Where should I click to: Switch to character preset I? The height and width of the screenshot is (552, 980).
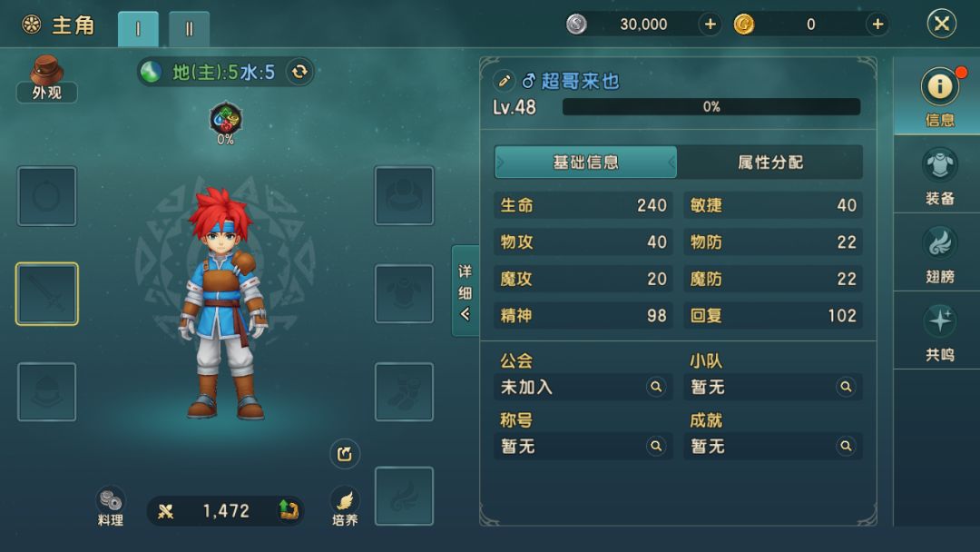pos(138,29)
